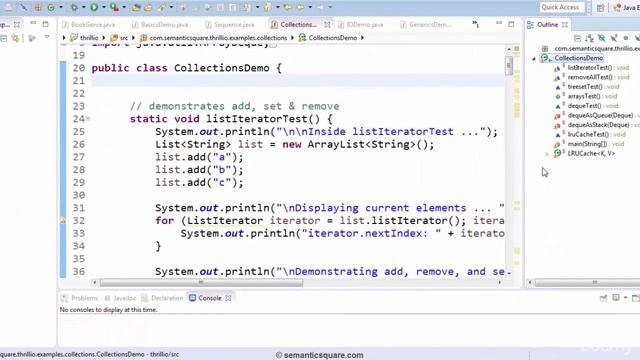The height and width of the screenshot is (360, 640).
Task: Select removeAllTest() in Outline
Action: click(590, 77)
